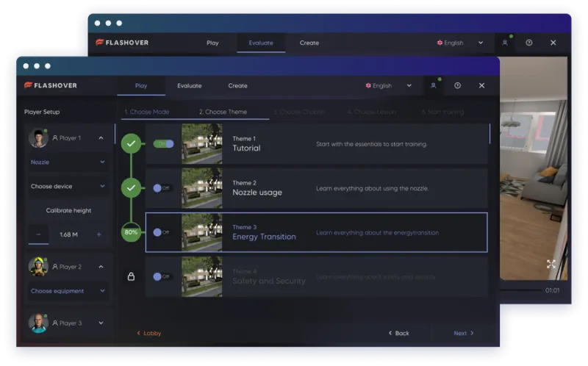Click the Tutorial theme thumbnail
This screenshot has width=588, height=366.
click(201, 143)
